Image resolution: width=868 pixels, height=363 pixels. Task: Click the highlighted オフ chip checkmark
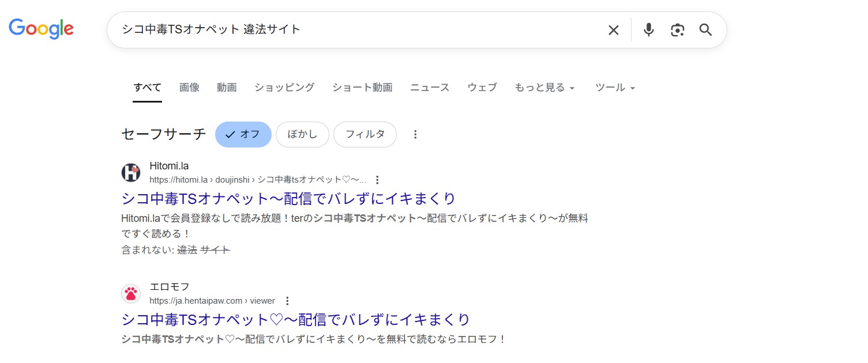tap(229, 134)
